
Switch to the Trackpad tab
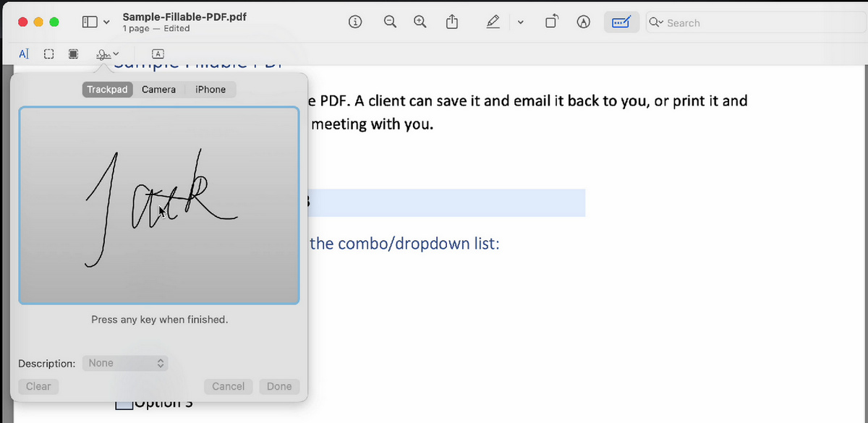pos(107,90)
